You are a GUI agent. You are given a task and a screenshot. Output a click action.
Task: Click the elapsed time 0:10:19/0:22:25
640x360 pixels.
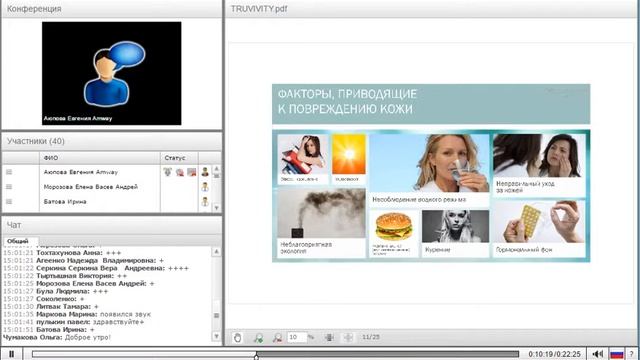(x=554, y=354)
